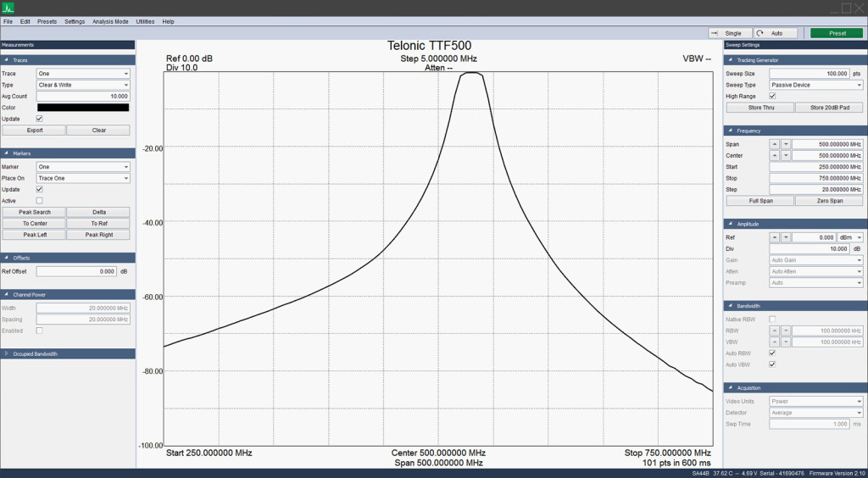Viewport: 868px width, 478px height.
Task: Click the Span increase arrow
Action: point(774,144)
